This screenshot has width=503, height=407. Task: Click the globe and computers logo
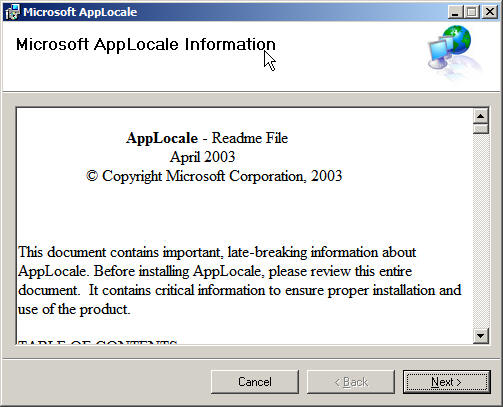(454, 51)
